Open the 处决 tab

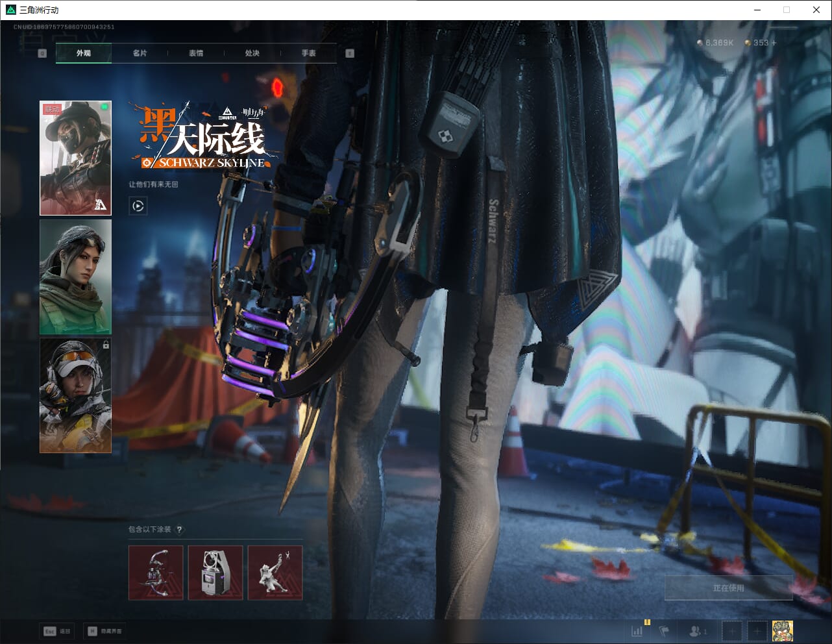[x=252, y=53]
